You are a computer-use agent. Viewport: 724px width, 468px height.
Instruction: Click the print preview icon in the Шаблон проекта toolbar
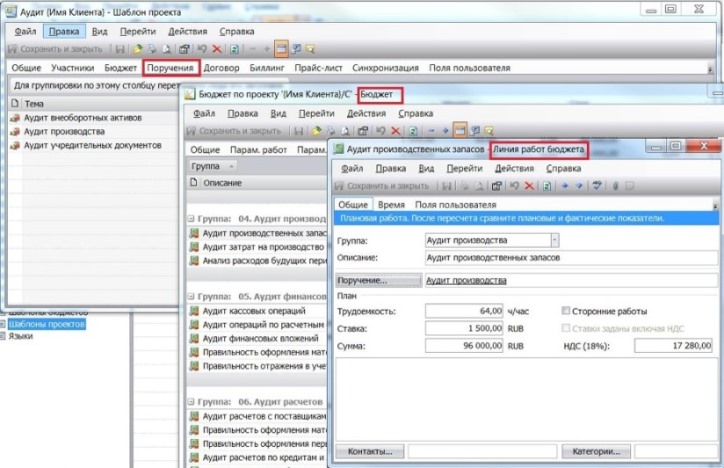[x=166, y=49]
